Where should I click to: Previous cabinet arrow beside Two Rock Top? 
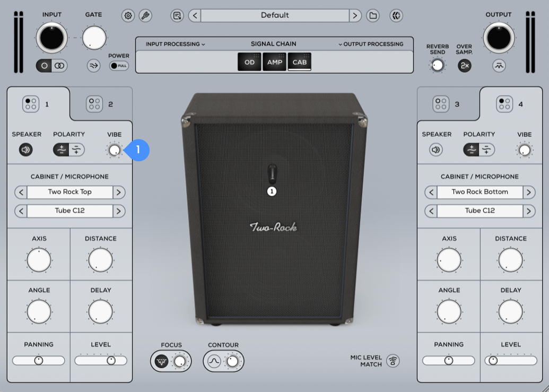click(x=21, y=192)
